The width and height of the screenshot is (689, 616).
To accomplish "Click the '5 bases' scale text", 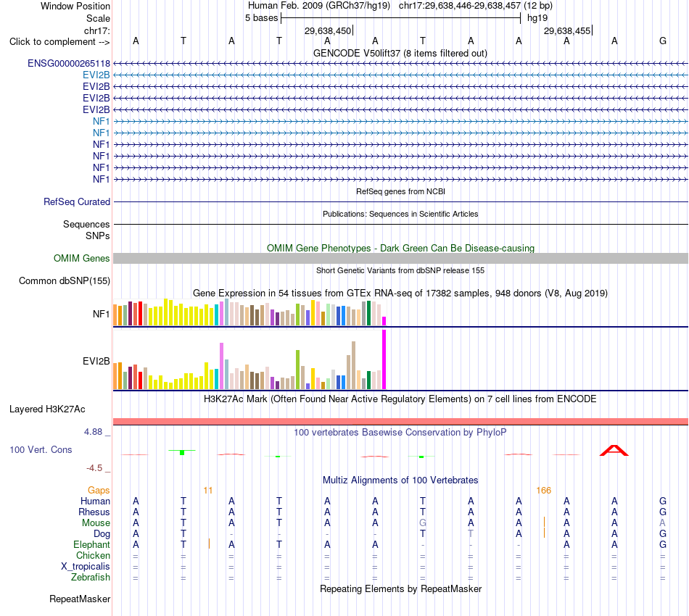I will [x=261, y=18].
